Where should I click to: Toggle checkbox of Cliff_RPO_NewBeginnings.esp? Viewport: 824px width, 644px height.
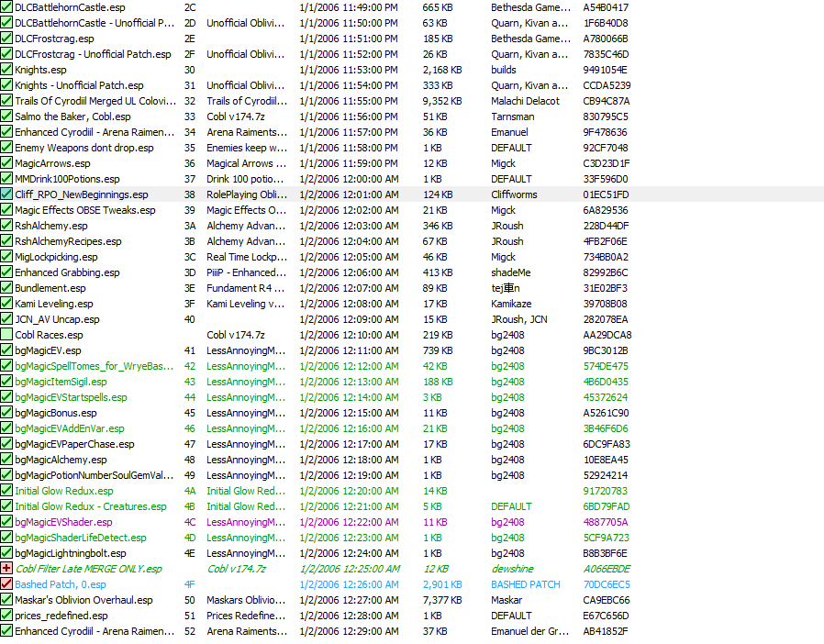pyautogui.click(x=6, y=194)
